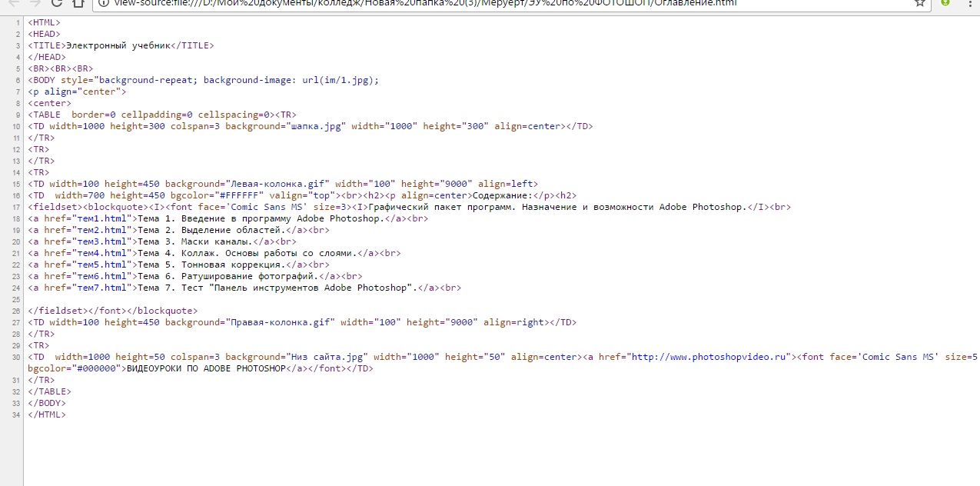Click text 'Тема 2. Выделение областей.'

(x=211, y=230)
